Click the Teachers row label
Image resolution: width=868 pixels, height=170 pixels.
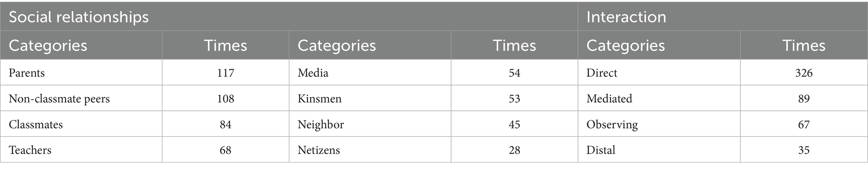(x=30, y=150)
